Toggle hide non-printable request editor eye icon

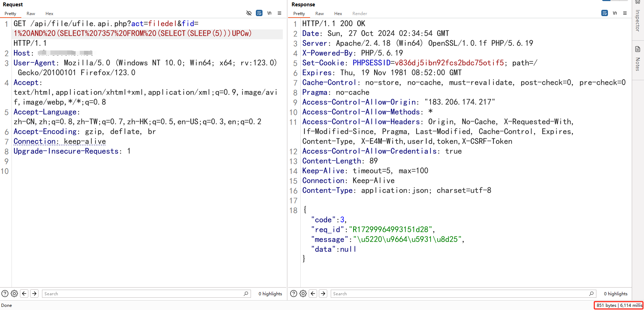point(249,13)
